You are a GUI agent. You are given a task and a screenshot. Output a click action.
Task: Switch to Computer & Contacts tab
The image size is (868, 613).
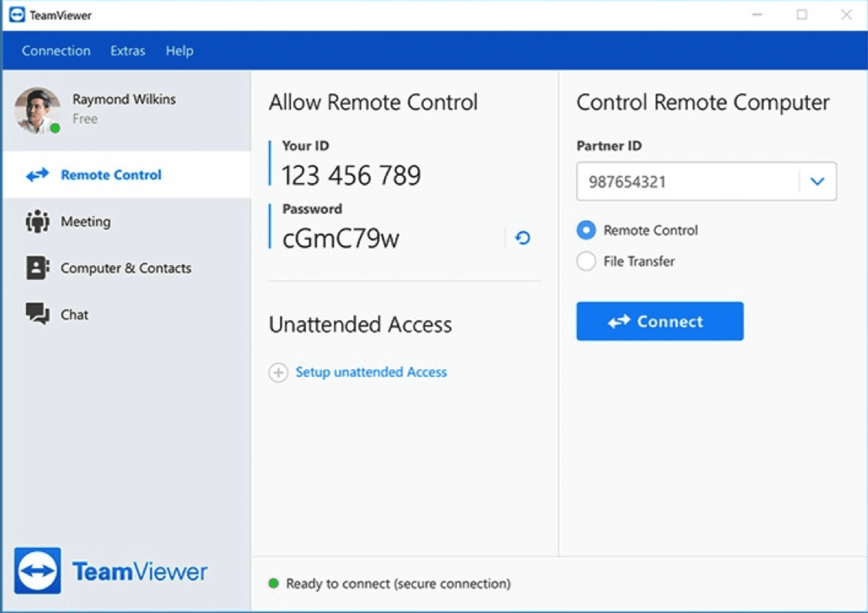click(127, 268)
